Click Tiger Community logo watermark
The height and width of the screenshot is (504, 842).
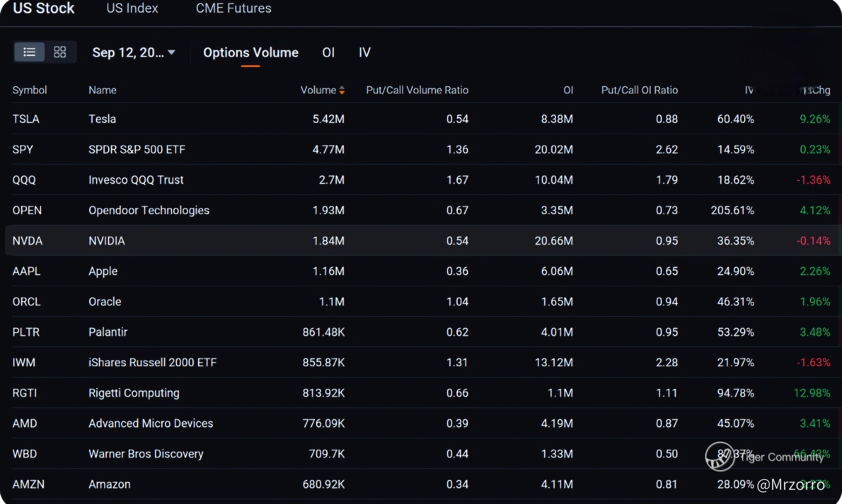(x=720, y=456)
